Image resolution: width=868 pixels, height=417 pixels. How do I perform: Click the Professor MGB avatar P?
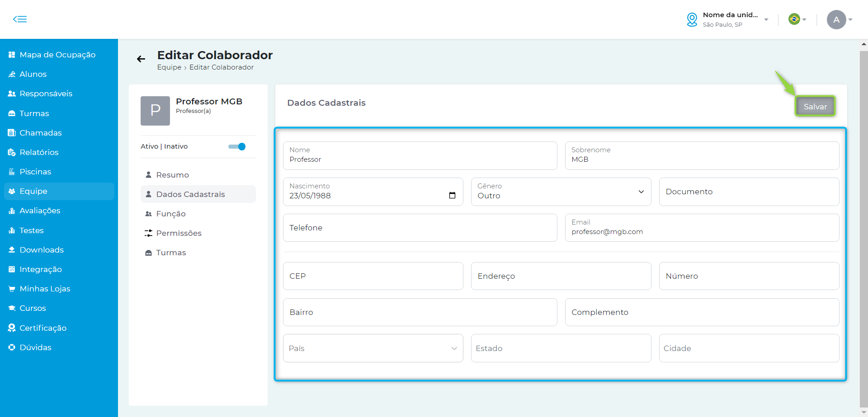(x=155, y=111)
